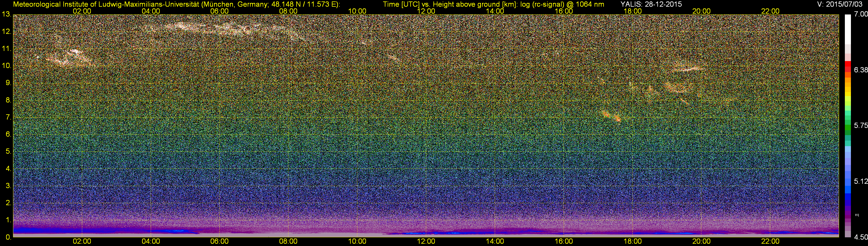868x246 pixels.
Task: Click the Meteorological Institute of Ludwig-Maximilians-Universität title text
Action: pos(176,4)
